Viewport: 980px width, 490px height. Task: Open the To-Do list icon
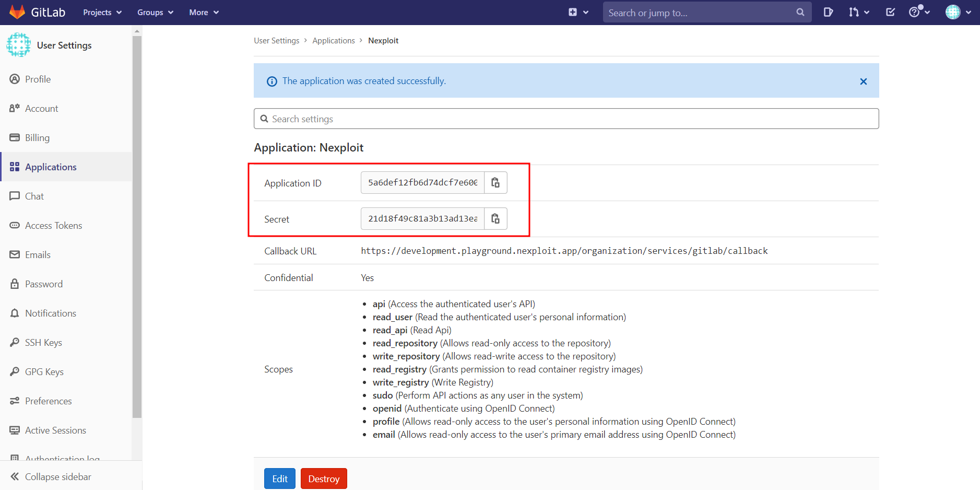891,12
